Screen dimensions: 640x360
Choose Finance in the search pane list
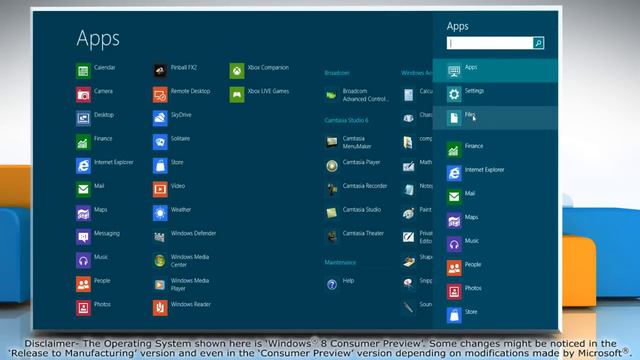(495, 149)
